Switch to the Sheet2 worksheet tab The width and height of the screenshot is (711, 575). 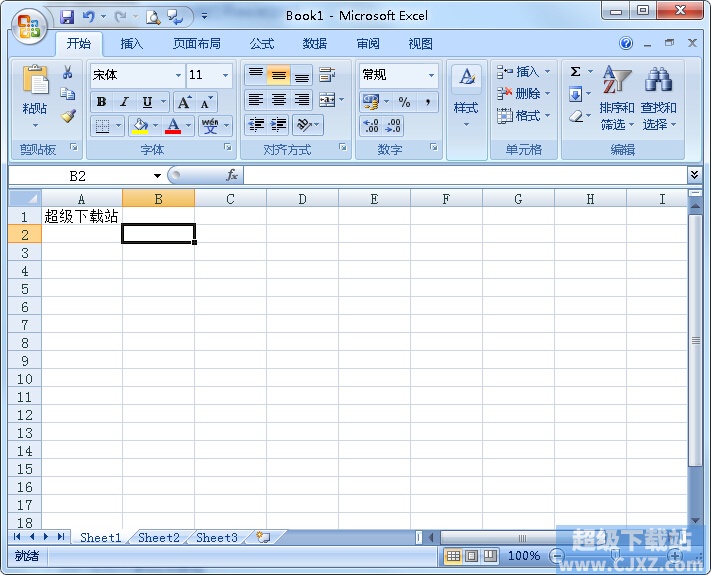pyautogui.click(x=159, y=537)
